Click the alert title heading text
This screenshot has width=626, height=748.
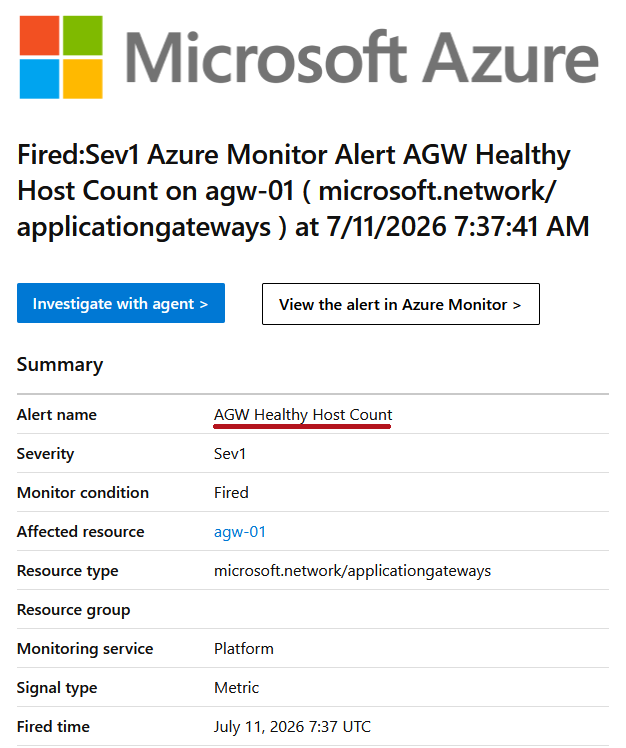click(303, 190)
